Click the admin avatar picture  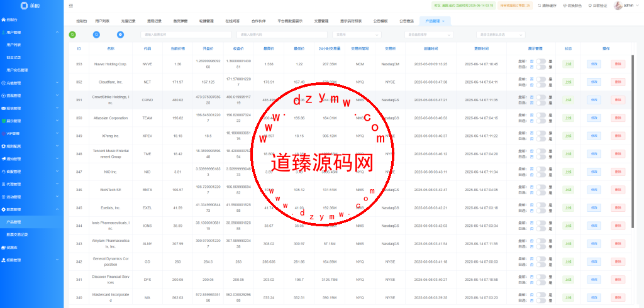(618, 6)
